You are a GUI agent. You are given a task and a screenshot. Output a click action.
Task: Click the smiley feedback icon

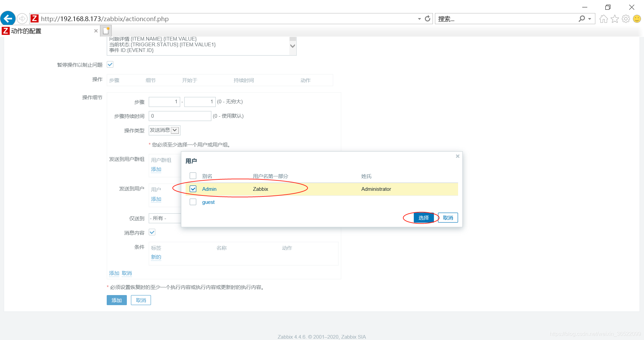(637, 19)
